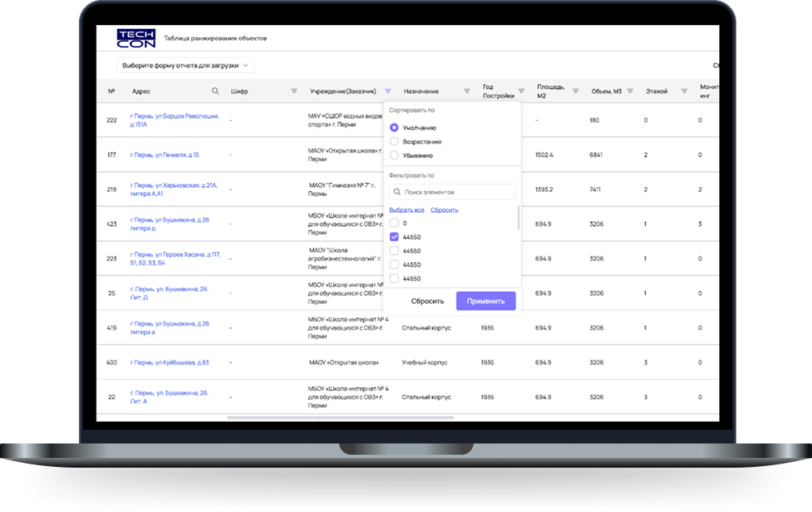Open address ул. Бушмакина, 26. Лит. А
This screenshot has height=512, width=812.
pyautogui.click(x=169, y=397)
